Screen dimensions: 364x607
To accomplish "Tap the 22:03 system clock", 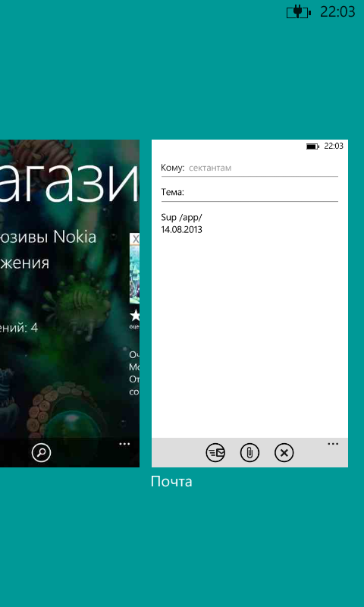I will [x=337, y=12].
